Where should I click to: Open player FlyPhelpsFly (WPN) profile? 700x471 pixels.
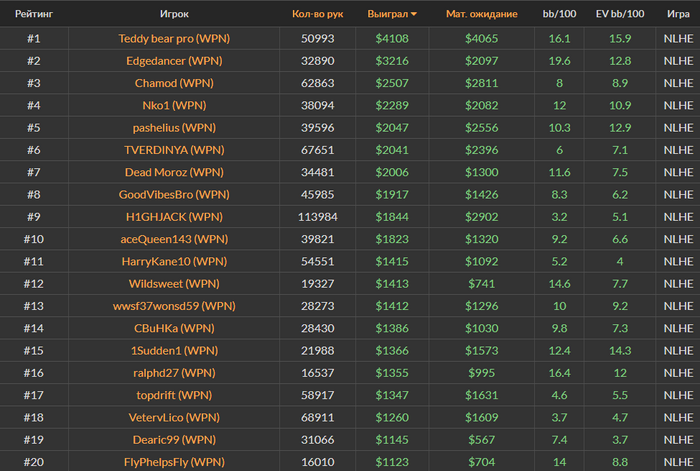tap(174, 463)
